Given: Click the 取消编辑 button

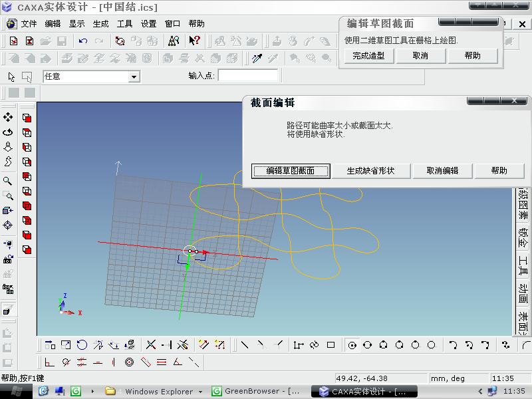Looking at the screenshot, I should pos(442,171).
